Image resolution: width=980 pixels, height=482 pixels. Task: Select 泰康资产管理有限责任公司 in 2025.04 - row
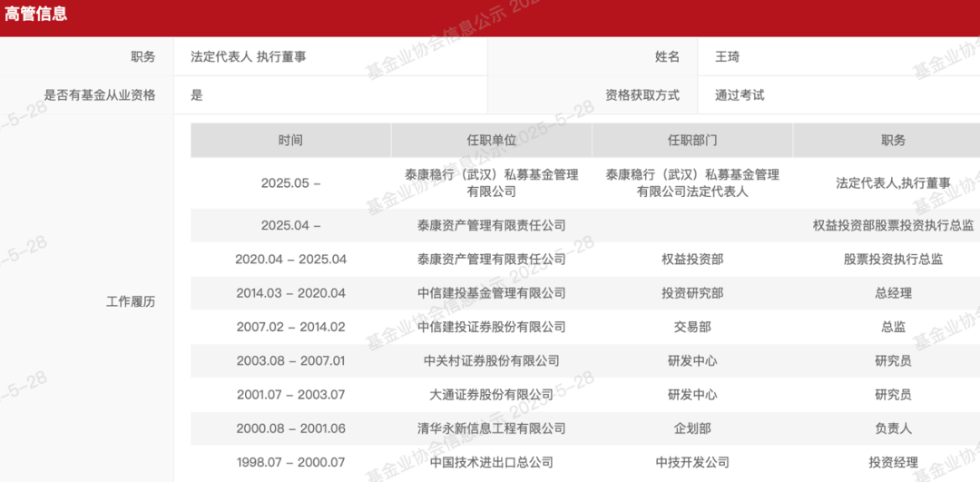click(x=491, y=226)
